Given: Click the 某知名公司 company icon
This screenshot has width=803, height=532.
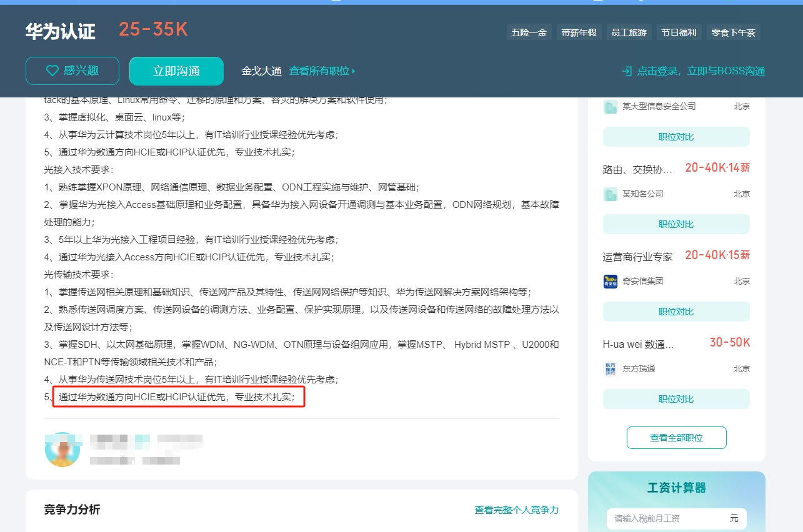Looking at the screenshot, I should [x=611, y=194].
